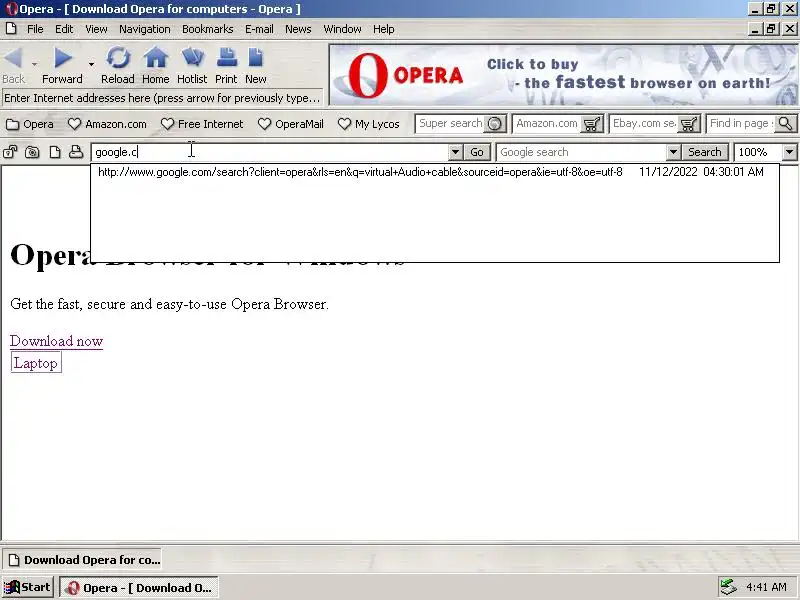Click the Laptop link
Viewport: 800px width, 600px height.
36,363
